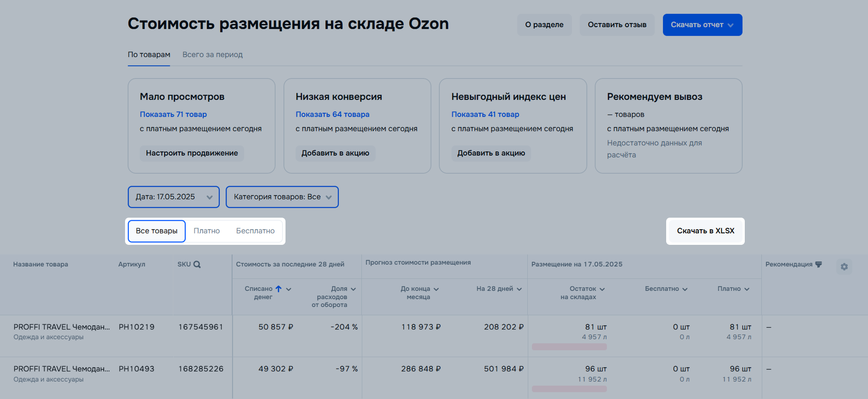The height and width of the screenshot is (399, 868).
Task: Click article cell PH10219
Action: [x=137, y=327]
